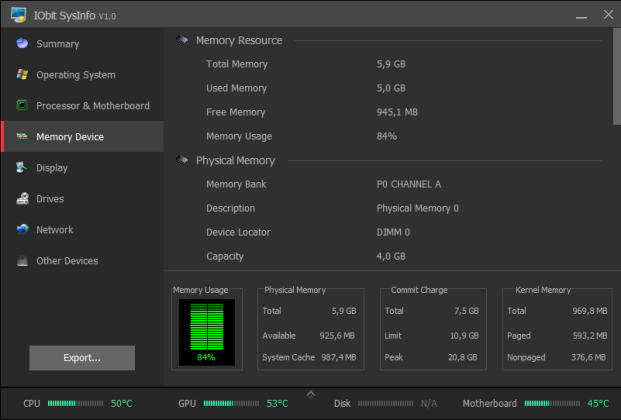This screenshot has height=420, width=621.
Task: Click the Memory Device RAM stick icon
Action: point(22,136)
